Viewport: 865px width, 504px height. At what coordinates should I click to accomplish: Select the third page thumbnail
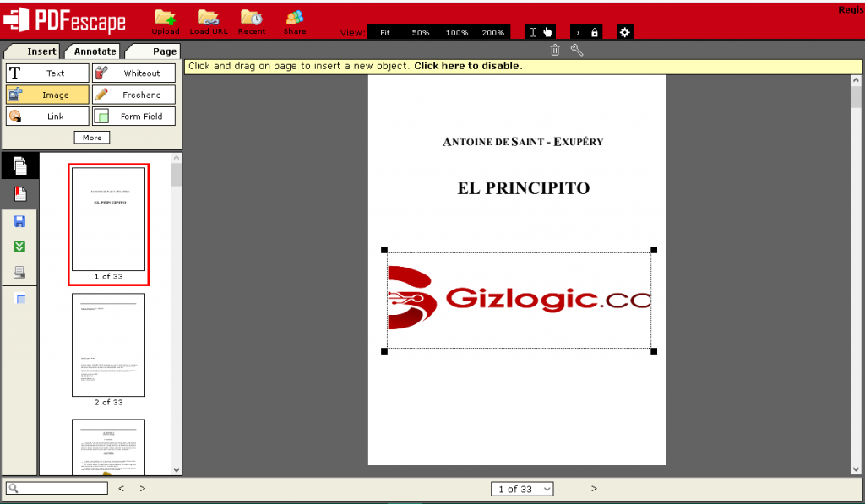tap(109, 447)
